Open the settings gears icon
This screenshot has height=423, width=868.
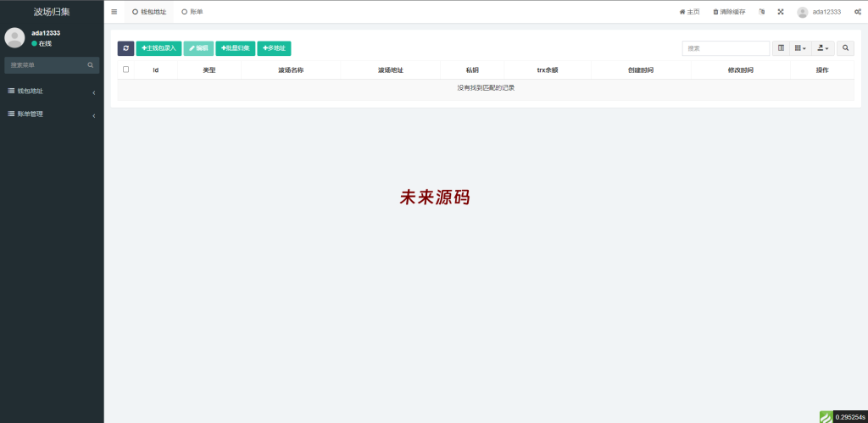tap(858, 12)
